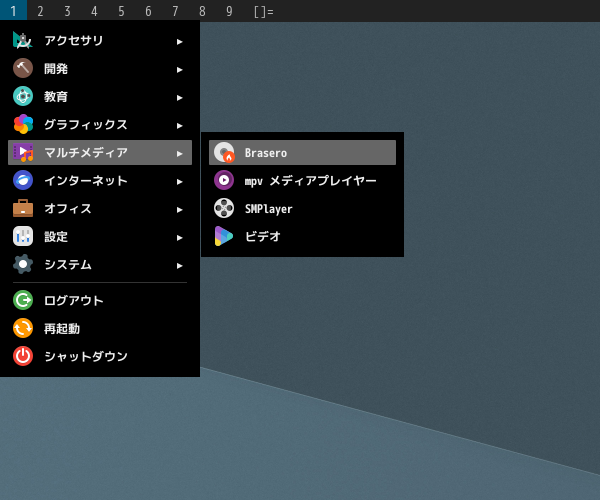The image size is (600, 500).
Task: Click the hammer icon for 開発
Action: point(23,68)
